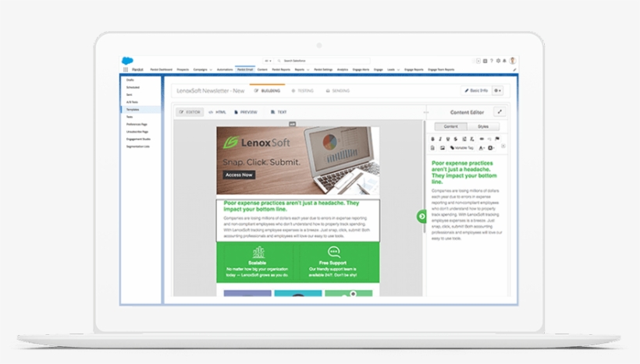Screen dimensions: 640x364
Task: Go to the Testing step
Action: (303, 91)
